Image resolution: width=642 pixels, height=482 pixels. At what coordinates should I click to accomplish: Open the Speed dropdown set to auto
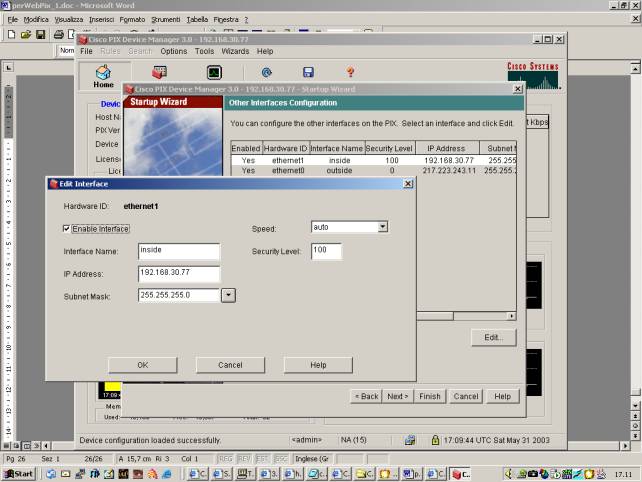click(382, 226)
